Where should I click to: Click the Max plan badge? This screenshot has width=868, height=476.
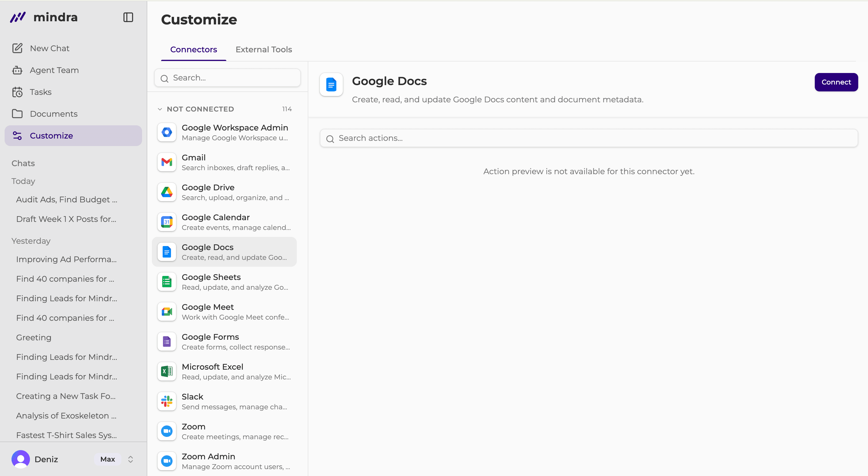108,459
